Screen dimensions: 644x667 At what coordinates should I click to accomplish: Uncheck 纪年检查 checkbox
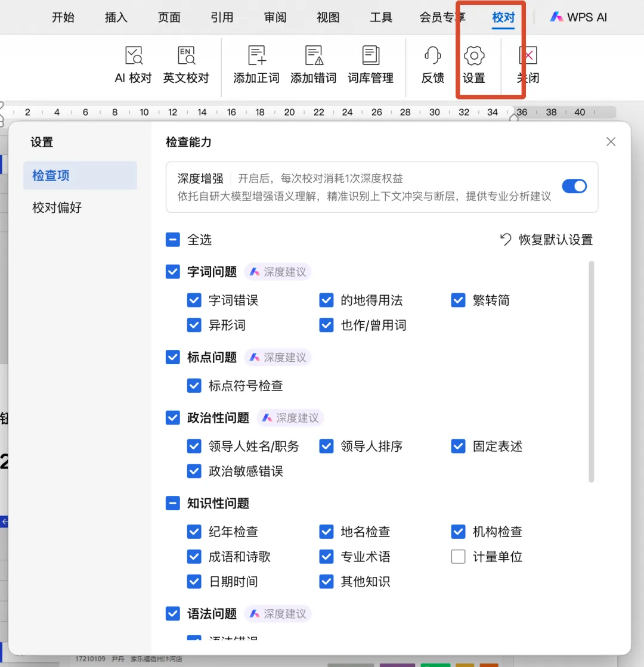(194, 532)
